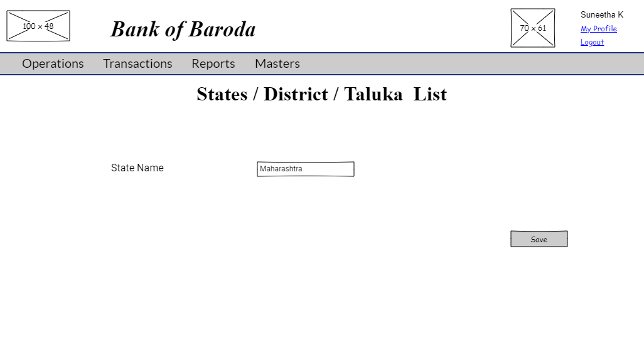The height and width of the screenshot is (342, 644).
Task: Focus the field containing Maharashtra
Action: coord(306,169)
